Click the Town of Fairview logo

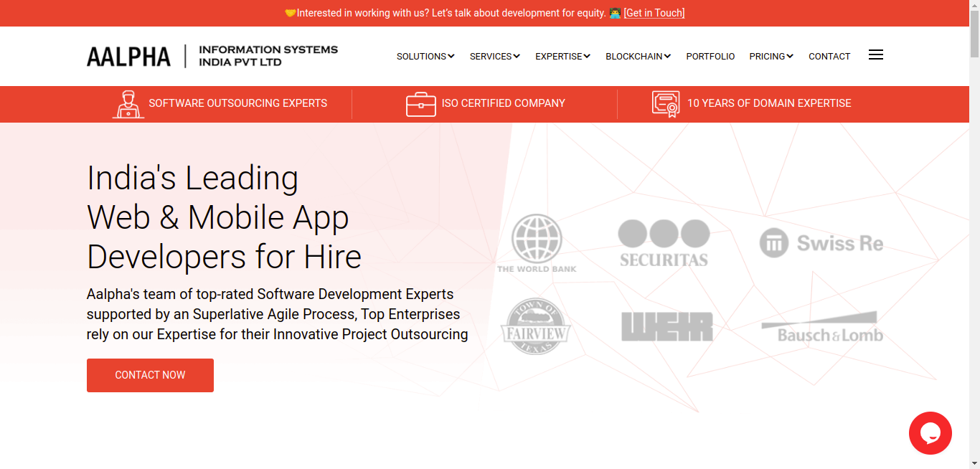(535, 326)
